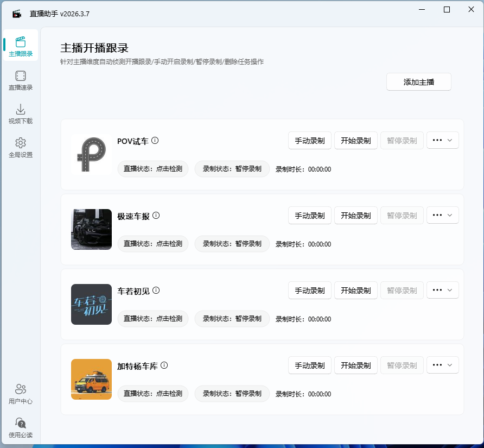Image resolution: width=484 pixels, height=448 pixels.
Task: Click the 极速车报 avatar thumbnail
Action: (x=91, y=230)
